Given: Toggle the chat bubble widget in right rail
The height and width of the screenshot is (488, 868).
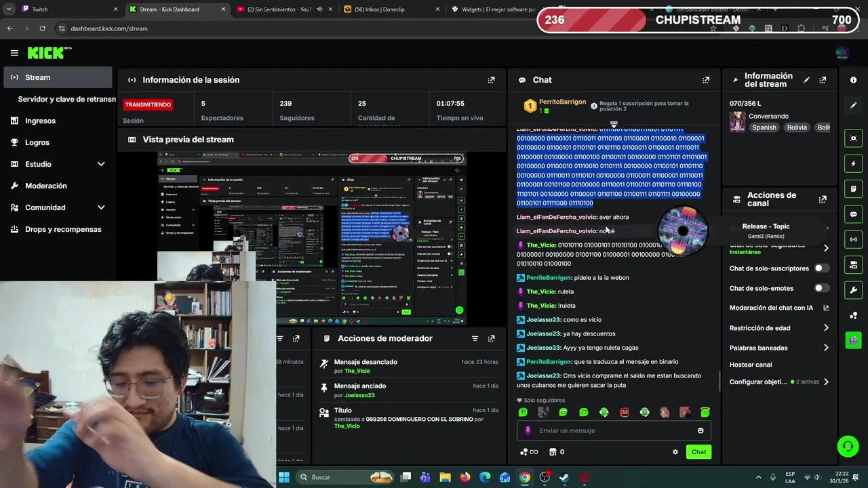Looking at the screenshot, I should tap(853, 214).
